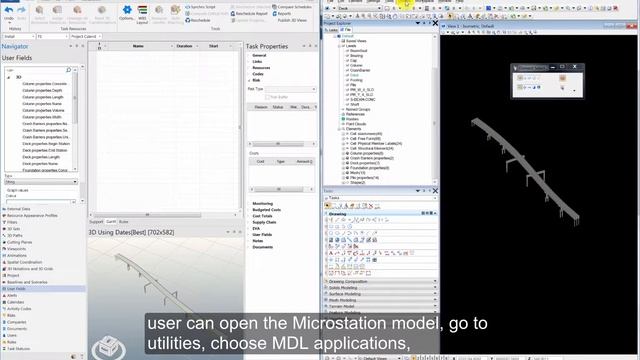640x360 pixels.
Task: Click Publish 3D Views
Action: (x=292, y=20)
